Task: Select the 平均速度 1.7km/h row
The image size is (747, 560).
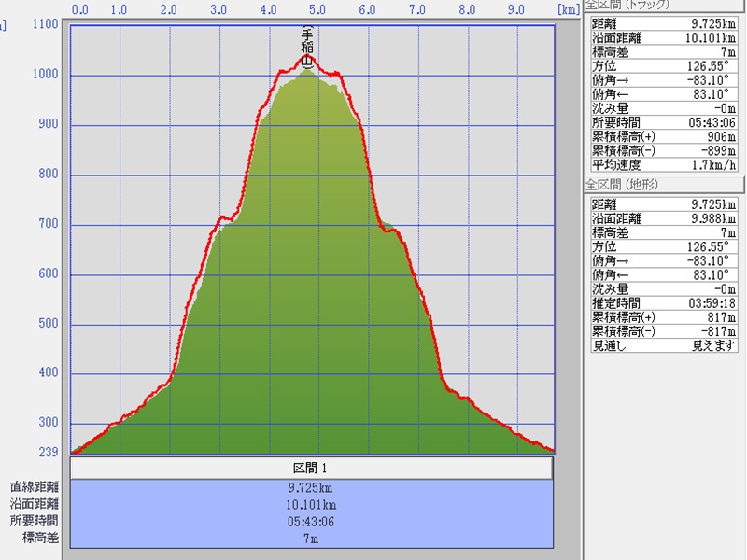Action: [x=664, y=164]
